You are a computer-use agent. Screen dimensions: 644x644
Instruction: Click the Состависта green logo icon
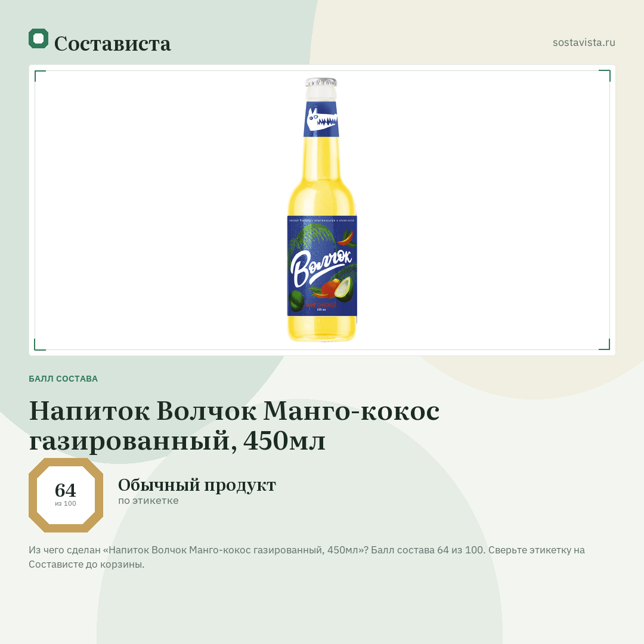tap(38, 39)
